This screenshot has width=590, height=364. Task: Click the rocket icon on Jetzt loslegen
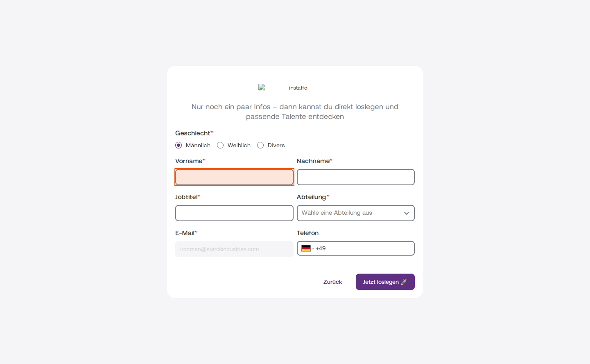coord(404,282)
